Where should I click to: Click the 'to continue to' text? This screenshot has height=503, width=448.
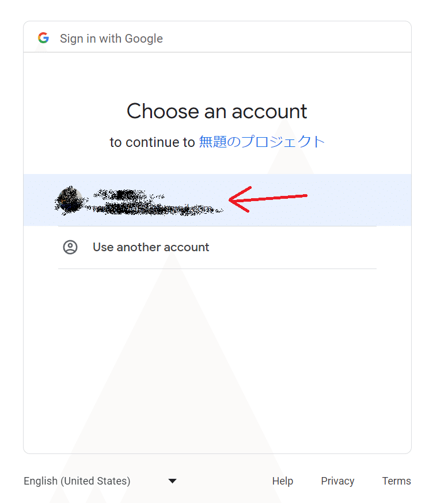tap(152, 142)
